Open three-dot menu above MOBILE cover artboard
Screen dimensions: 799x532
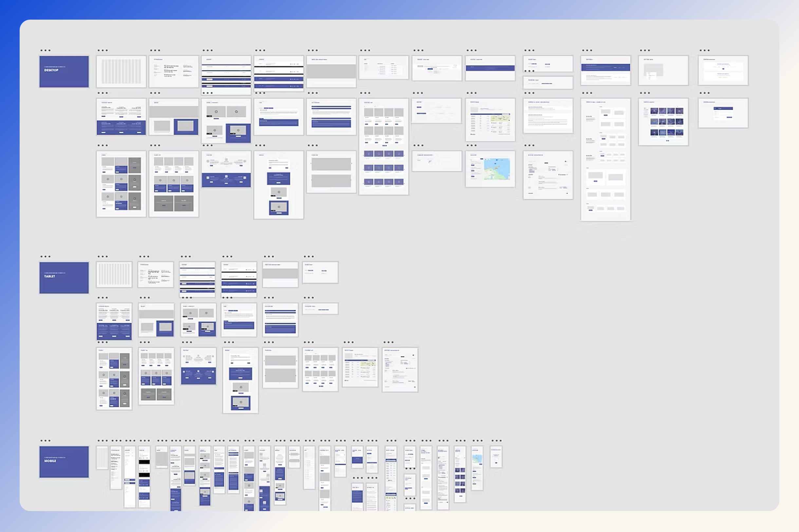(45, 441)
